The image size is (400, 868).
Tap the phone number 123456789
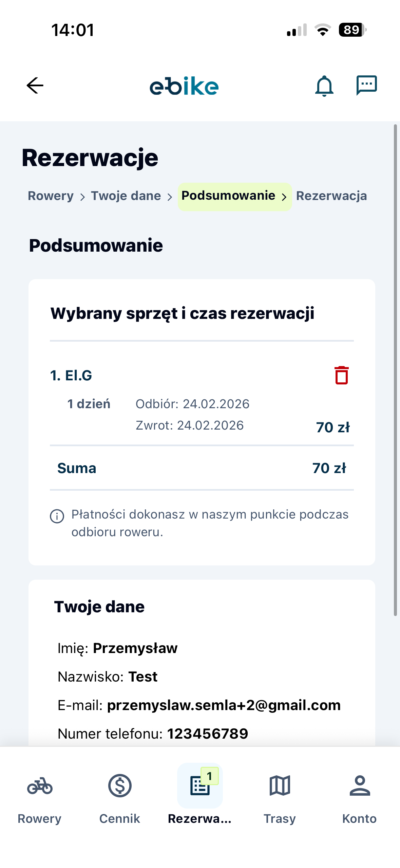click(x=208, y=734)
